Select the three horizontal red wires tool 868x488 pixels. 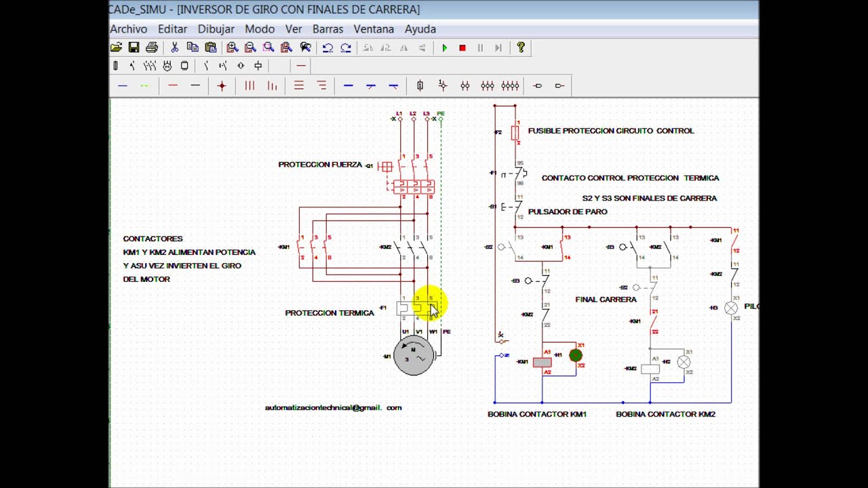pyautogui.click(x=298, y=85)
